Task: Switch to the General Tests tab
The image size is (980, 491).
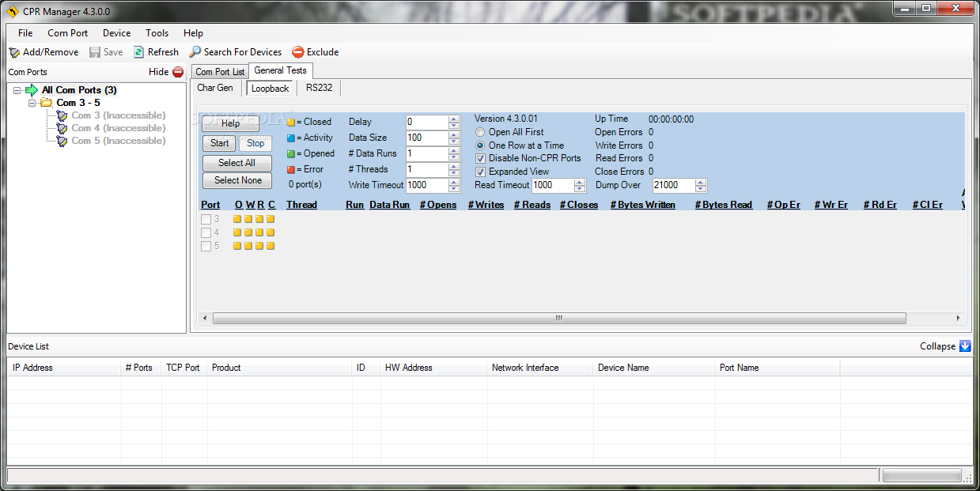Action: [281, 70]
